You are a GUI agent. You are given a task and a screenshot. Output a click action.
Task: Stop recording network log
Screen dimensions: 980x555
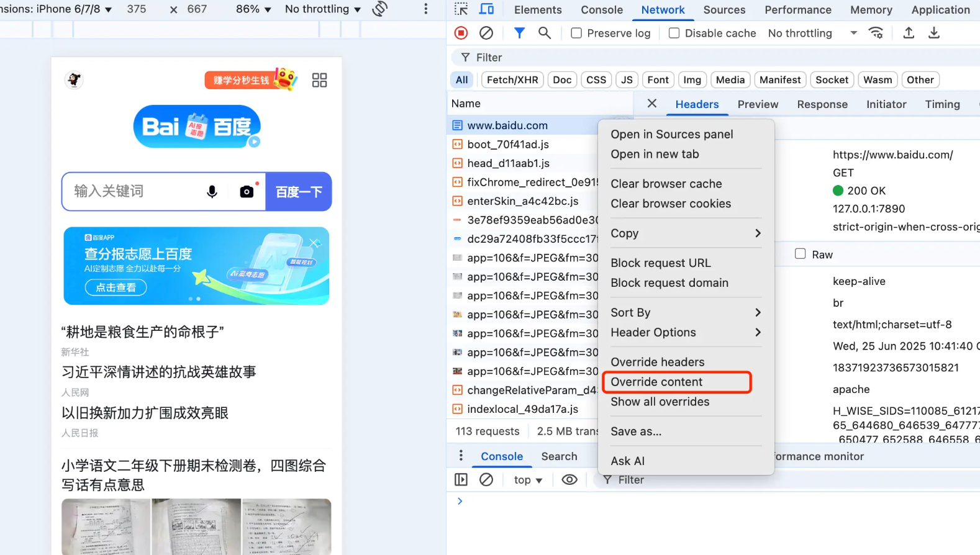click(461, 33)
